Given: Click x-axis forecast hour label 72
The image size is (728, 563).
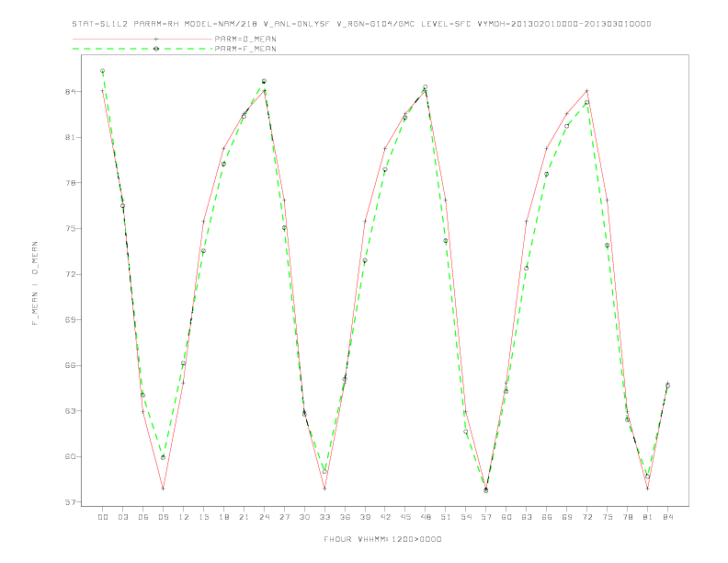Looking at the screenshot, I should click(x=586, y=517).
